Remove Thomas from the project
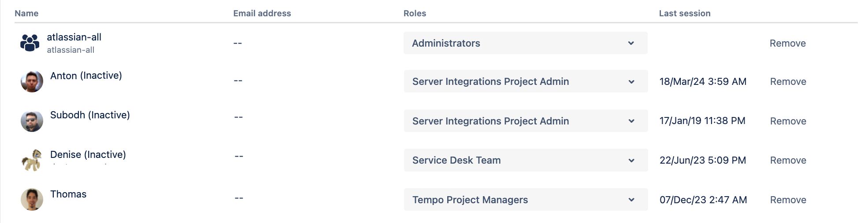 tap(788, 200)
